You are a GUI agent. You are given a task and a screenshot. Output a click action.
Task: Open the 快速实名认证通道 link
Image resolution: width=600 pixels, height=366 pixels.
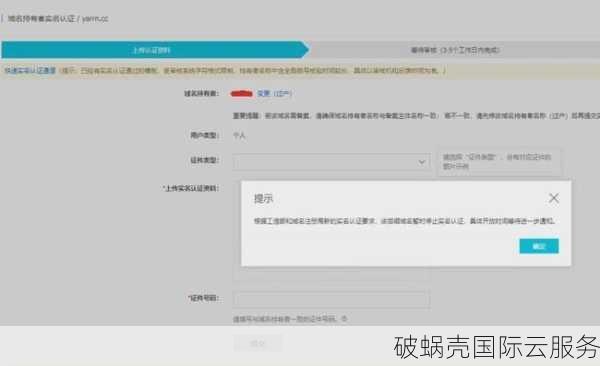click(x=30, y=70)
